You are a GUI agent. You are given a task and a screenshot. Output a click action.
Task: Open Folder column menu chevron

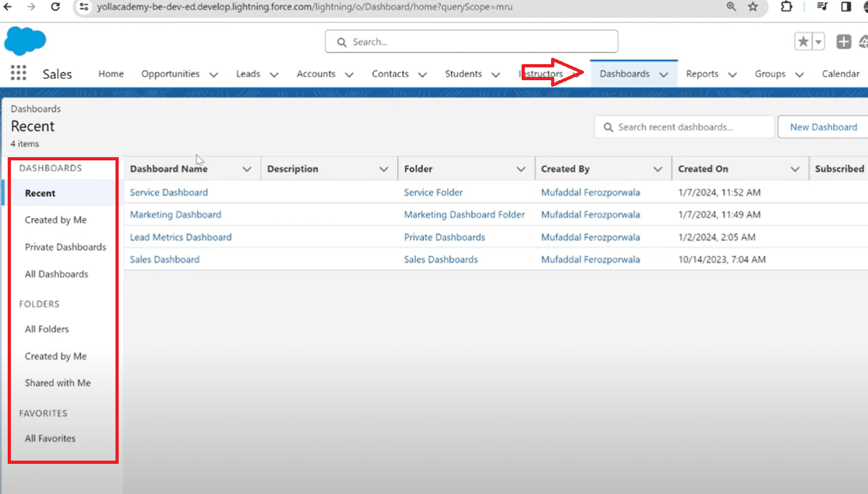click(x=521, y=169)
